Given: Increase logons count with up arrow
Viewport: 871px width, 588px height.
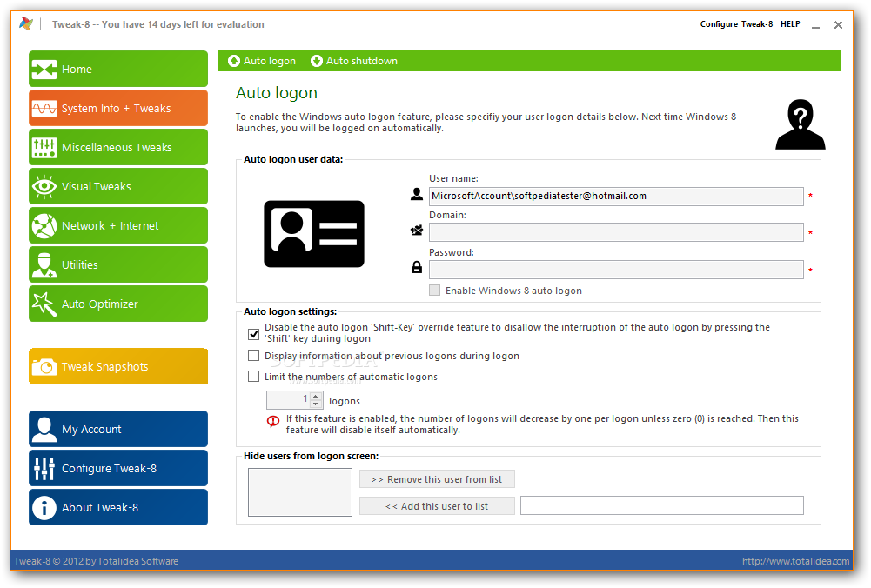Looking at the screenshot, I should [316, 396].
